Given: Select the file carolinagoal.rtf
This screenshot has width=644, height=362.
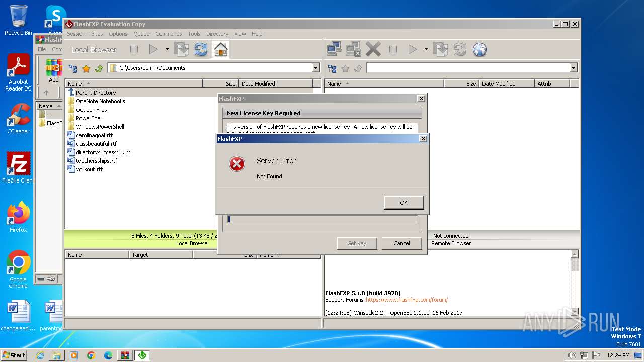Looking at the screenshot, I should click(x=94, y=135).
